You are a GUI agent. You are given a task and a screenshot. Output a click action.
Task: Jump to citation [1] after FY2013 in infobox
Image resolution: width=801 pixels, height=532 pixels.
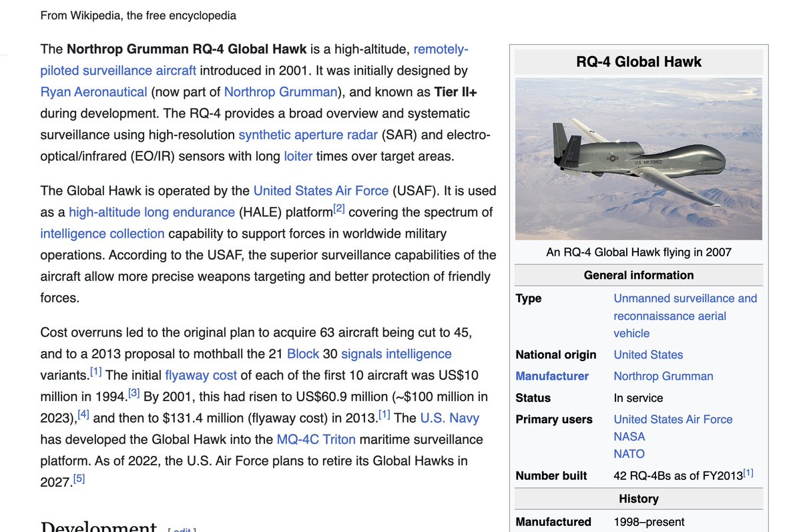click(x=748, y=473)
